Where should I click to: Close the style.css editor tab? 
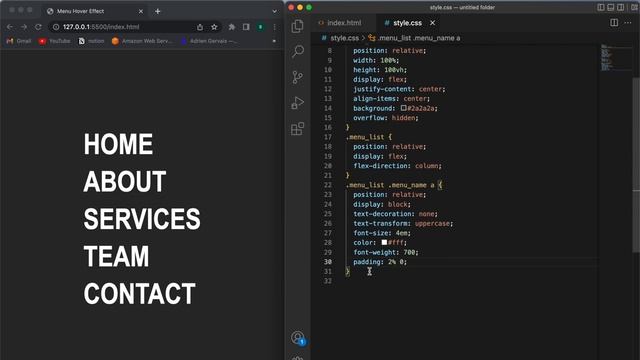point(432,23)
